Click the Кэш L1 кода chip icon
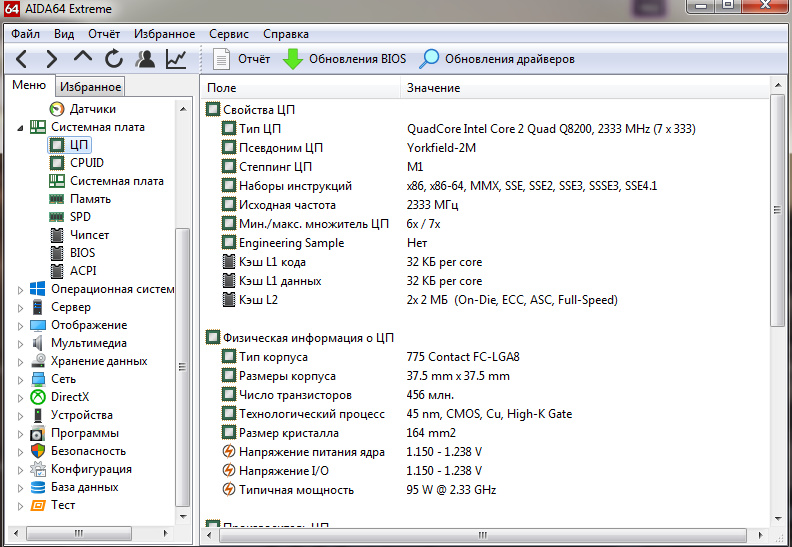The width and height of the screenshot is (792, 547). [229, 262]
